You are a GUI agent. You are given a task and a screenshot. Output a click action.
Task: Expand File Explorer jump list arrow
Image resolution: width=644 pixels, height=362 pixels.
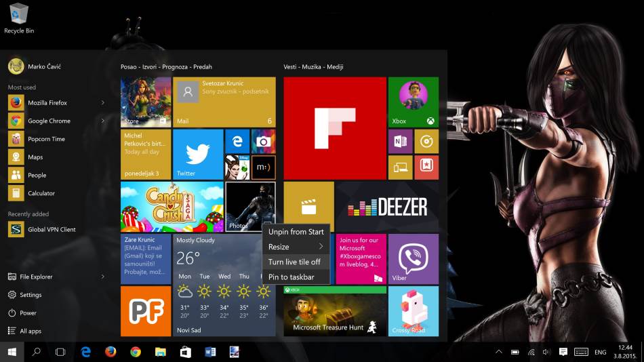coord(102,277)
